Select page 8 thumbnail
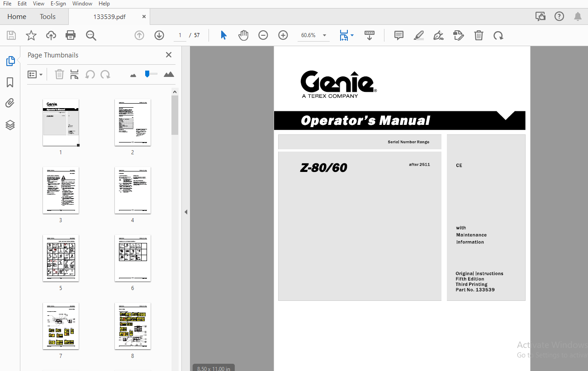Screen dimensions: 588x371 coord(133,326)
